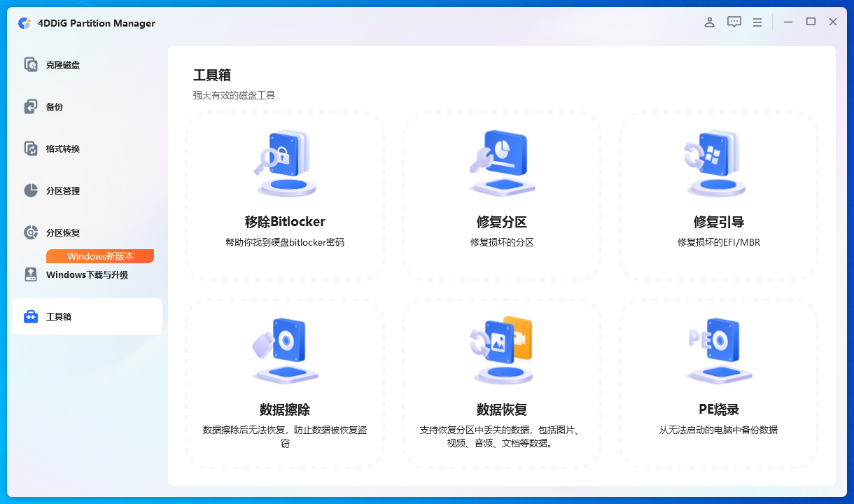Viewport: 854px width, 504px height.
Task: Select the 克隆磁盘 sidebar icon
Action: pos(31,64)
